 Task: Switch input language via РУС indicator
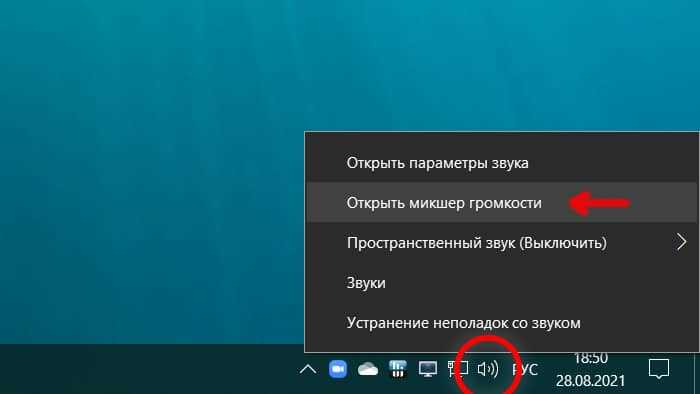[525, 370]
